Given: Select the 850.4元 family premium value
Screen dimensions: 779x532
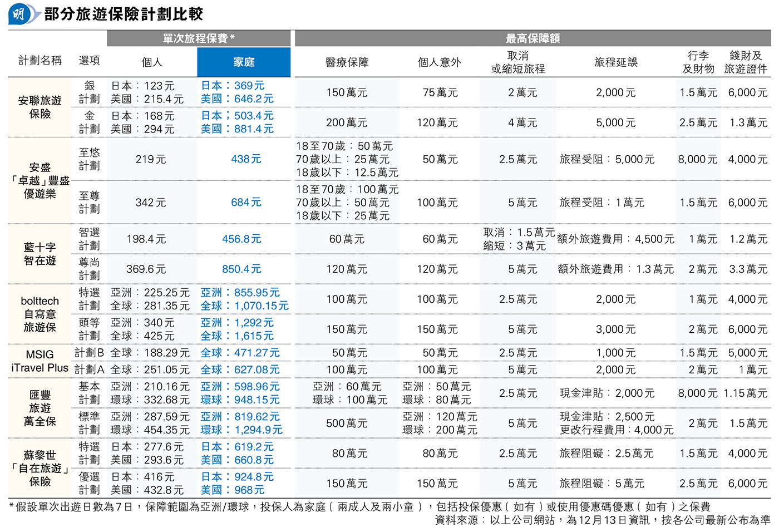Looking at the screenshot, I should coord(241,269).
